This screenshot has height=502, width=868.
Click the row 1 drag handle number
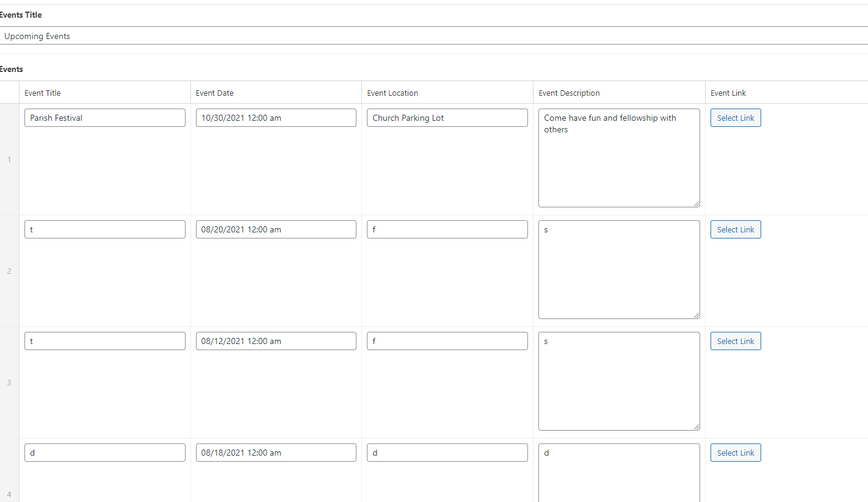(9, 160)
